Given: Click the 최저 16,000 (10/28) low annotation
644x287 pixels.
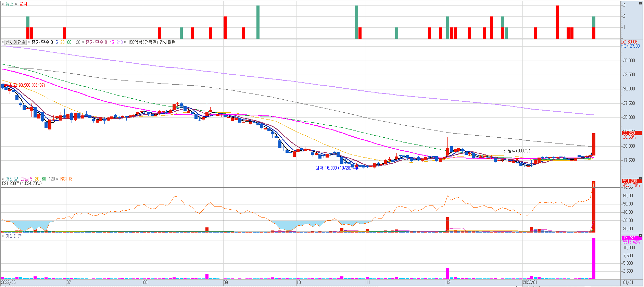Looking at the screenshot, I should coord(333,168).
